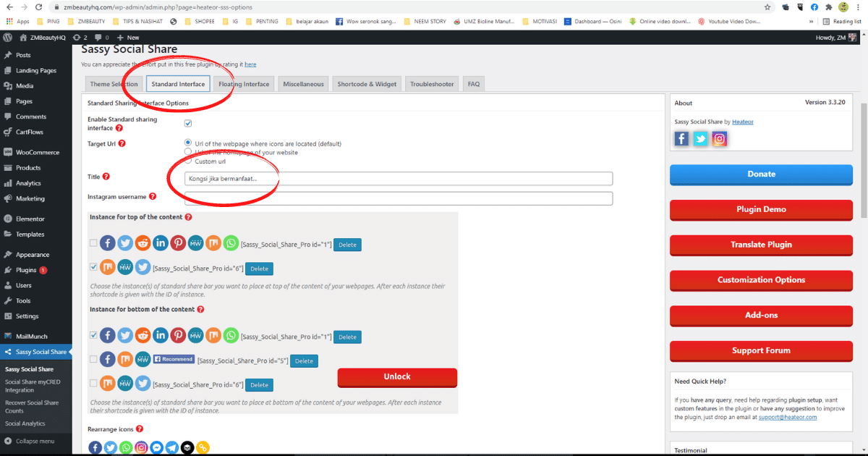Reload the page in the browser
Viewport: 868px width, 456px height.
click(x=38, y=7)
